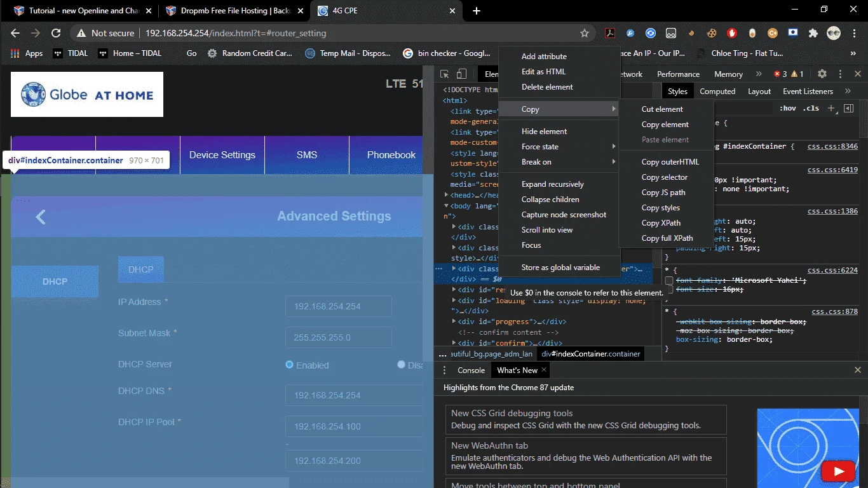Click the cookie extension icon

[712, 33]
